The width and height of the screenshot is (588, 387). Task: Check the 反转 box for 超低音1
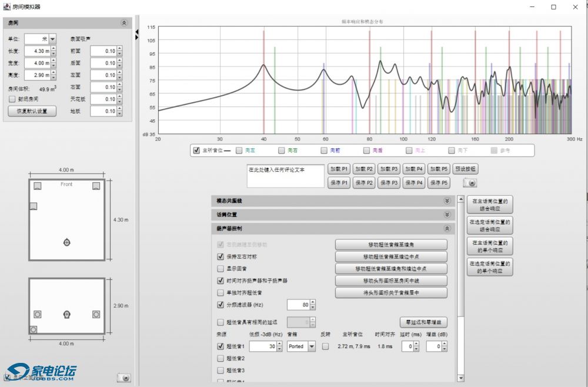tap(326, 346)
